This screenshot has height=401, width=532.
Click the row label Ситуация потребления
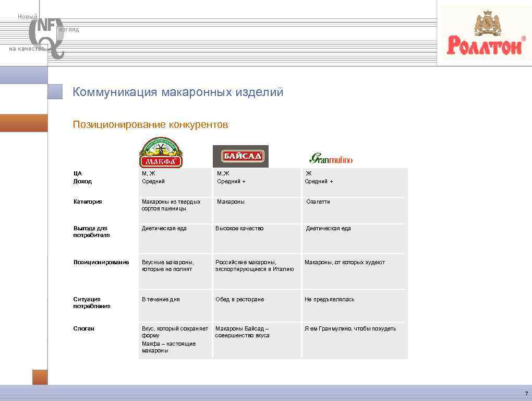pos(92,302)
